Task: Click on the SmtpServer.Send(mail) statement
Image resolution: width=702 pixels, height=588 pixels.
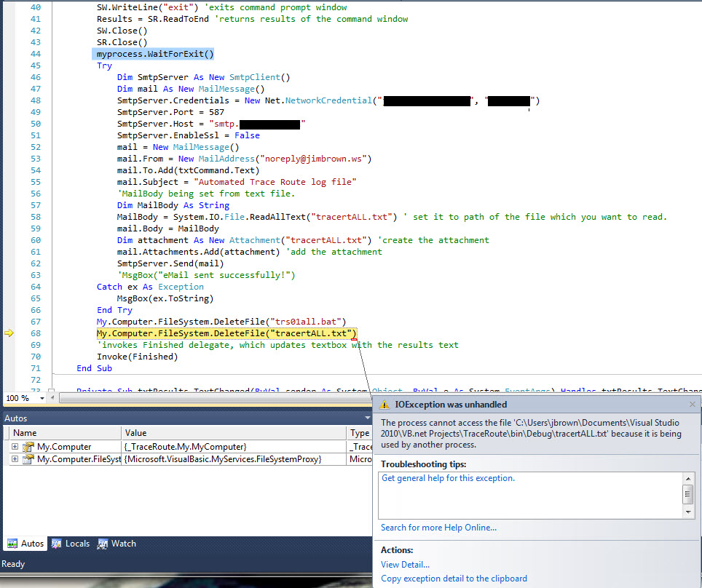Action: click(x=170, y=263)
